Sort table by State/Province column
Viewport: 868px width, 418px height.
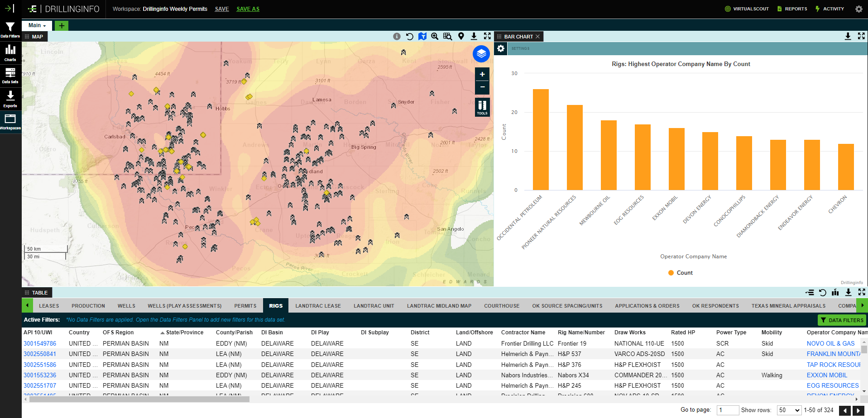tap(184, 332)
